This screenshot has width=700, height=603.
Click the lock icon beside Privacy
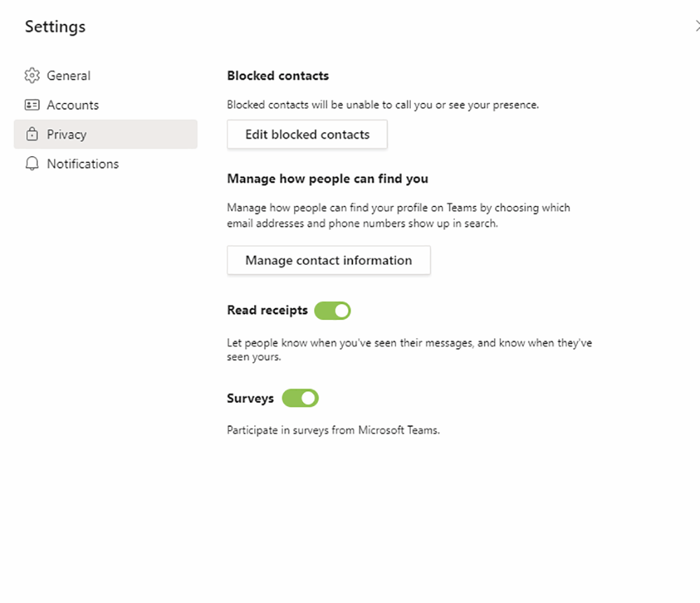tap(32, 134)
